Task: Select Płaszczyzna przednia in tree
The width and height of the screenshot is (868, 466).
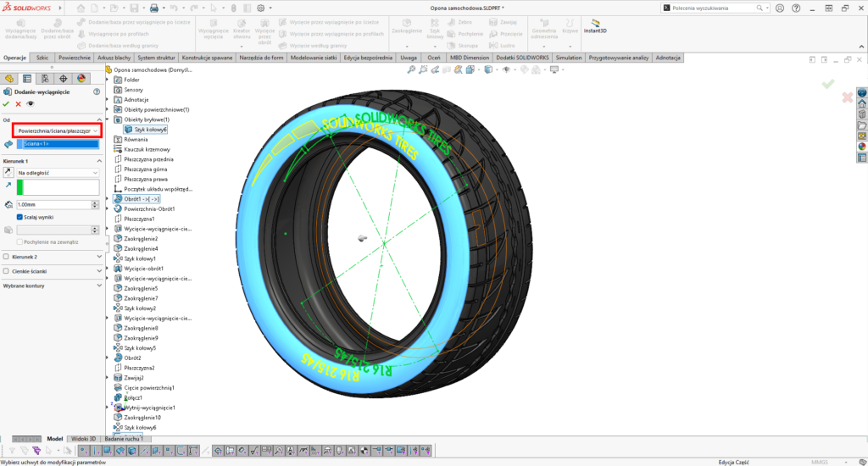Action: point(144,159)
